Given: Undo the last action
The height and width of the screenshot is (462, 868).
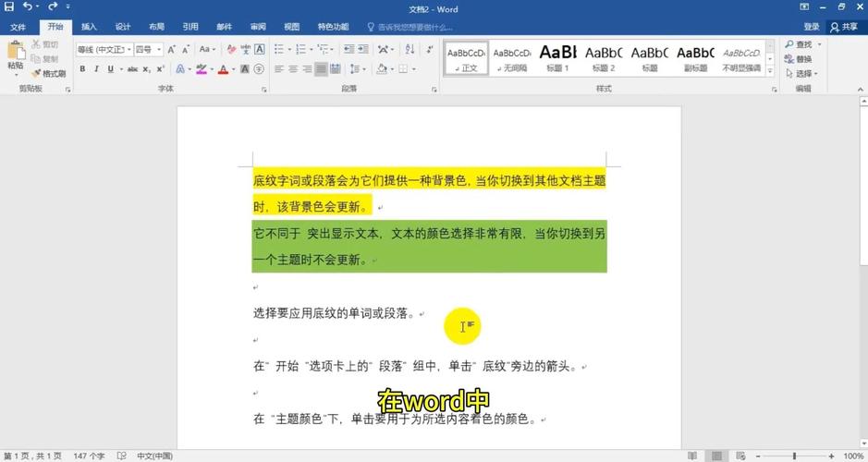Looking at the screenshot, I should tap(28, 6).
